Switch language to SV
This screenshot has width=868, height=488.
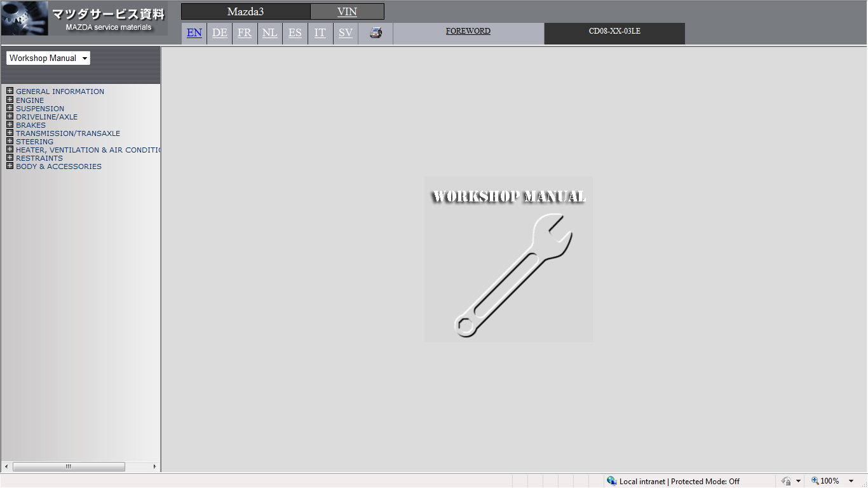(x=346, y=33)
